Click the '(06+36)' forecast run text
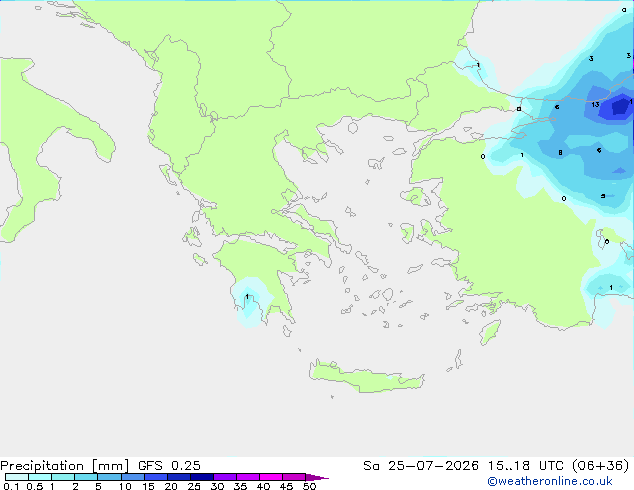 click(601, 466)
